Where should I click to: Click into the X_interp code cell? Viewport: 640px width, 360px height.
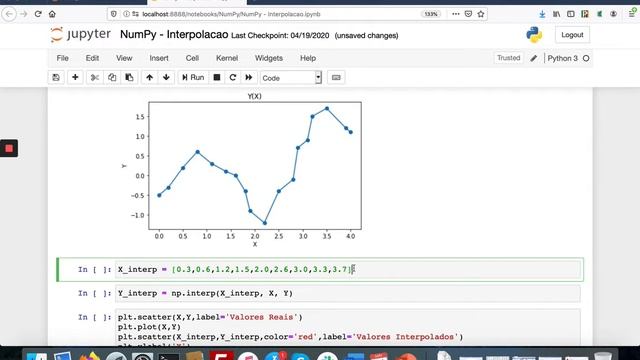click(348, 269)
